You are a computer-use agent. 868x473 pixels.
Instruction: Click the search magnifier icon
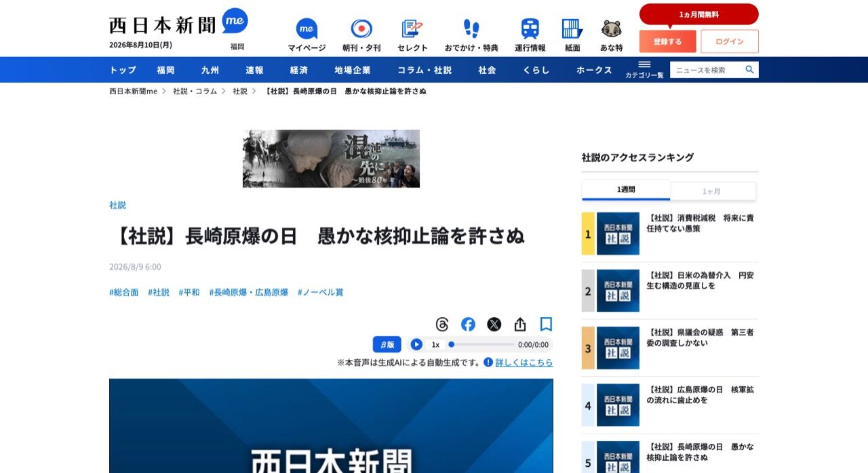pyautogui.click(x=749, y=70)
